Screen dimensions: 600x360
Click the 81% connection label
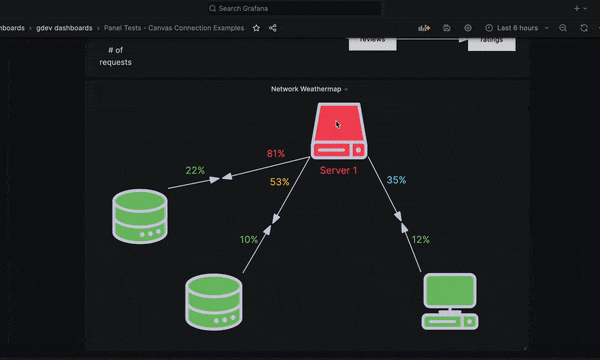coord(276,153)
